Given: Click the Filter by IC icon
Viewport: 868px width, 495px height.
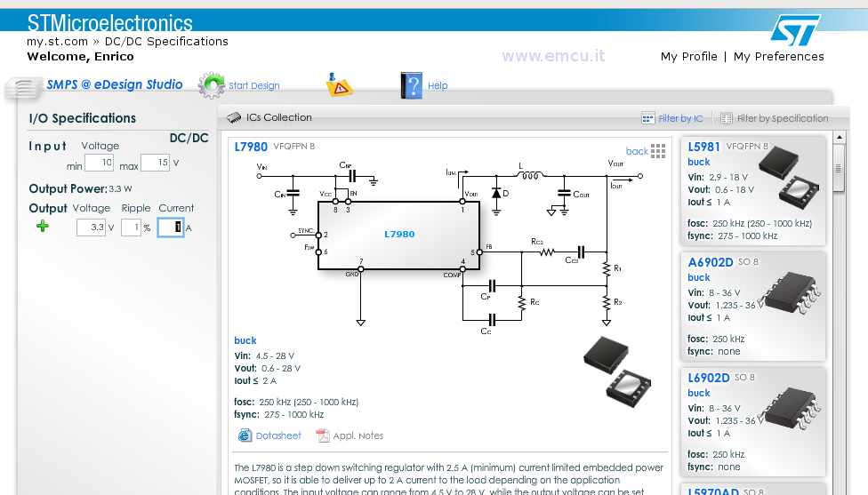Looking at the screenshot, I should tap(647, 118).
